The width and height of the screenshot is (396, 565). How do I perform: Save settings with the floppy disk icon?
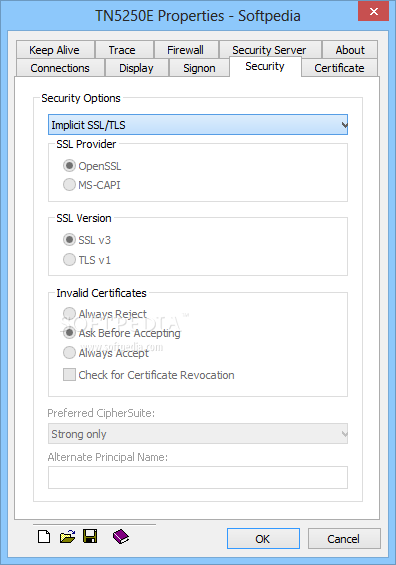click(x=90, y=537)
